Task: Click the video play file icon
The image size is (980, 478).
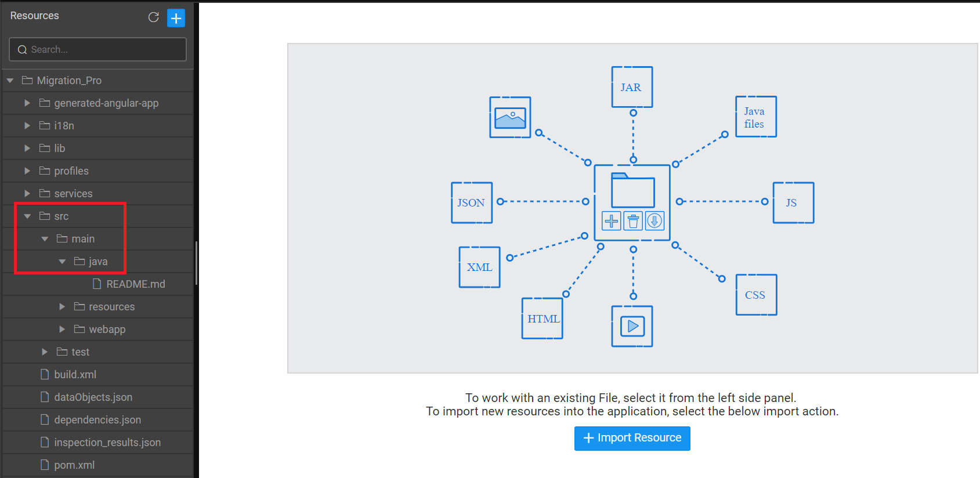Action: tap(632, 327)
